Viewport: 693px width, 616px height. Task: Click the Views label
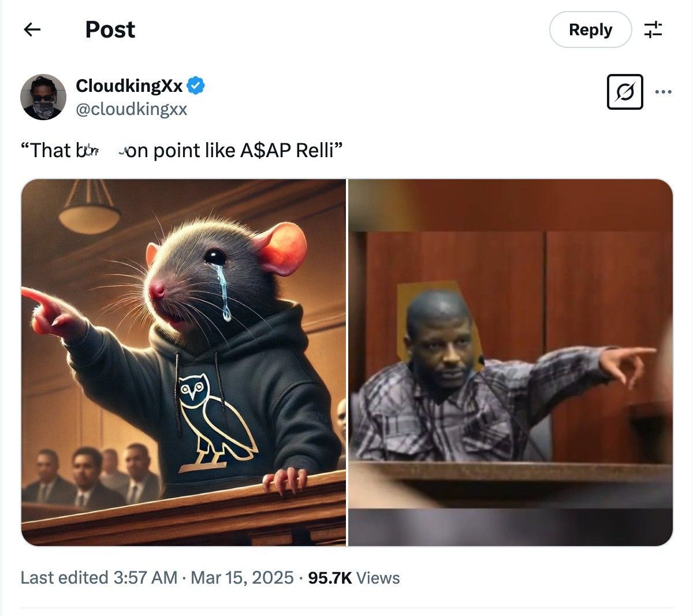pos(378,578)
